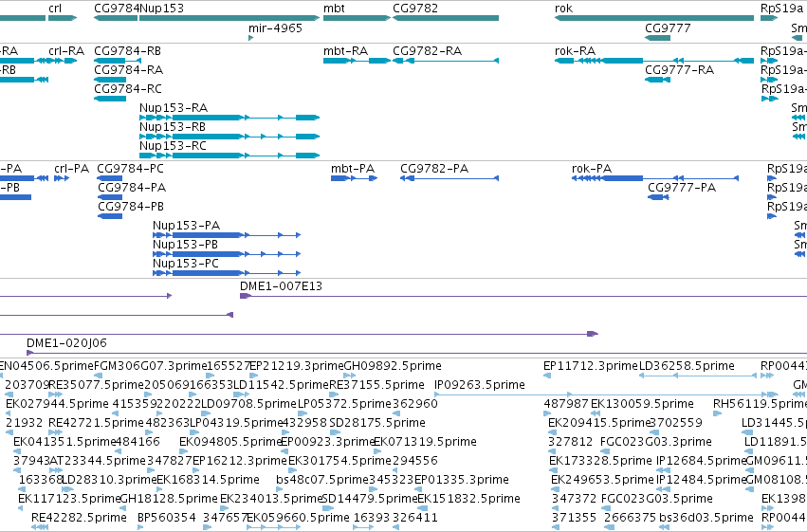Click the mbt-PA protein label

tap(353, 169)
